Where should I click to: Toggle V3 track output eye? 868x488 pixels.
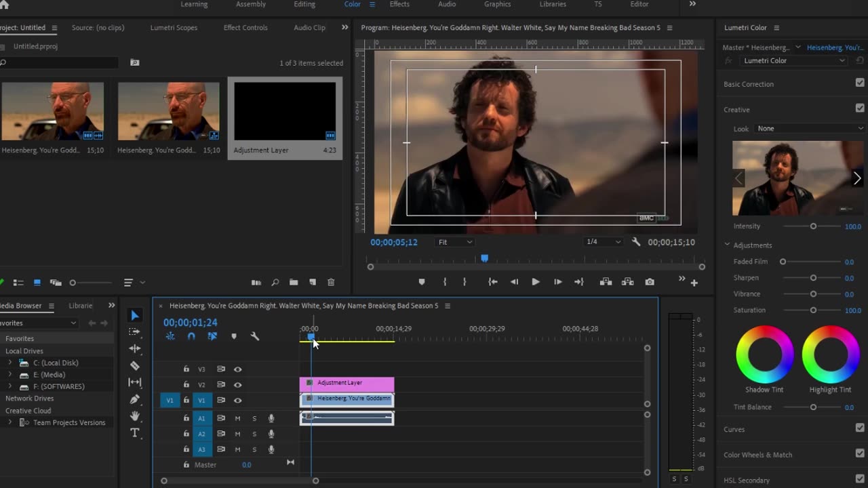click(x=238, y=369)
